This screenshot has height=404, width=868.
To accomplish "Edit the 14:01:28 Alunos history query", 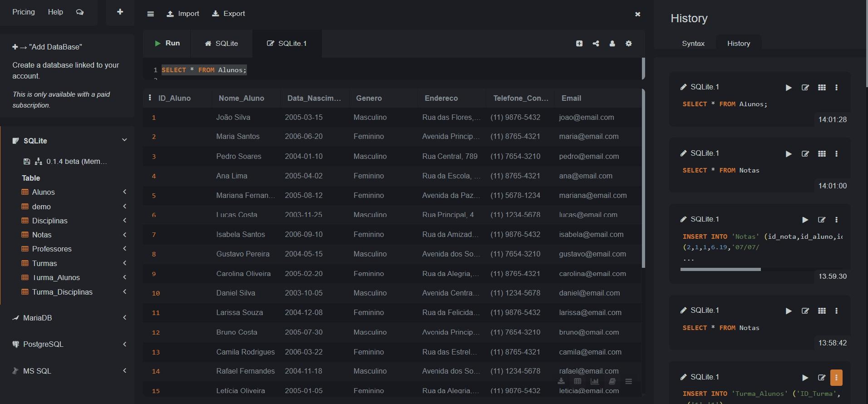I will point(805,88).
